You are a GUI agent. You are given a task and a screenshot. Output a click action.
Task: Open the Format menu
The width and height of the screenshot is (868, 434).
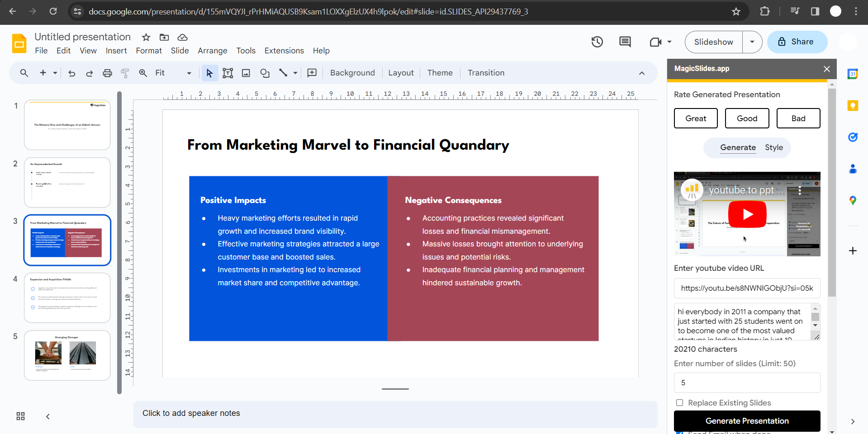[x=149, y=51]
